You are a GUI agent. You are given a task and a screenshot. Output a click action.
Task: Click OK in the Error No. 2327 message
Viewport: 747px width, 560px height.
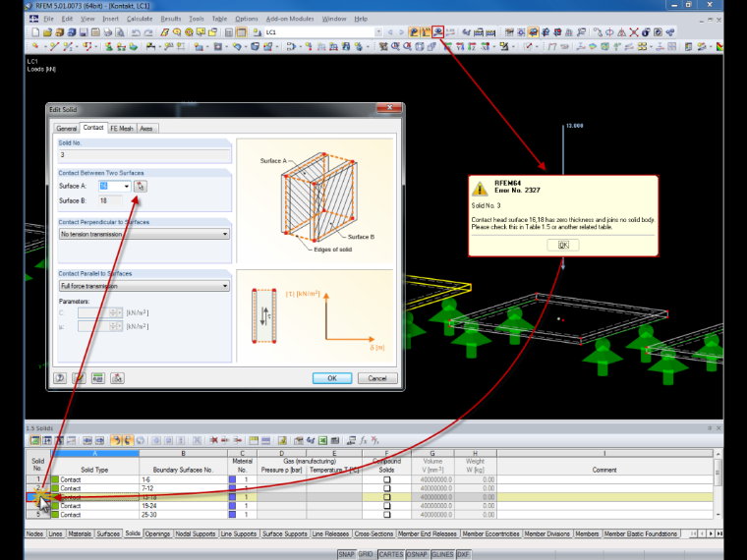pos(563,245)
